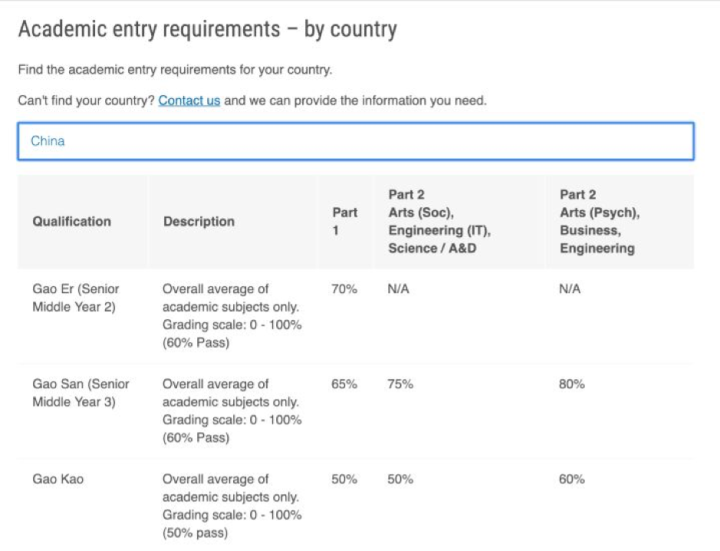The image size is (720, 551).
Task: Click the 80% value in Gao San row
Action: tap(572, 384)
